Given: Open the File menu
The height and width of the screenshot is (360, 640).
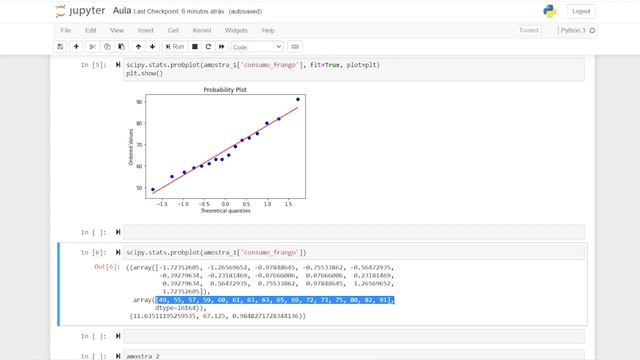Looking at the screenshot, I should point(66,30).
